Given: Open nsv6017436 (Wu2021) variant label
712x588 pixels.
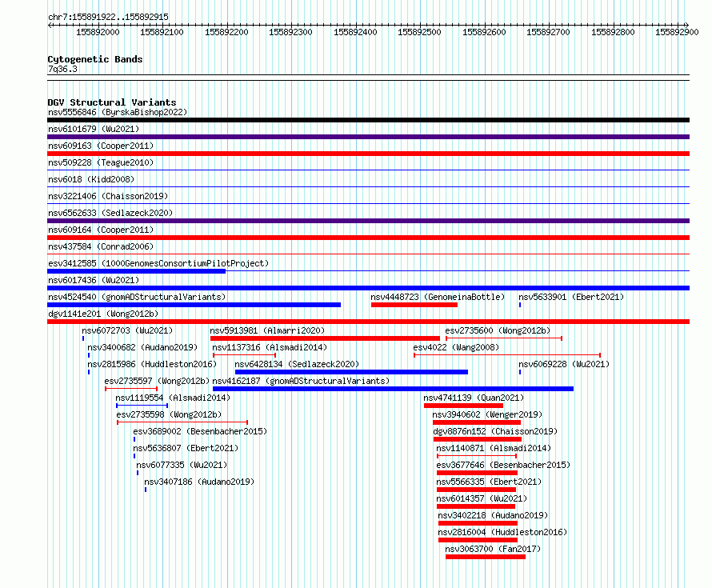Looking at the screenshot, I should 94,280.
